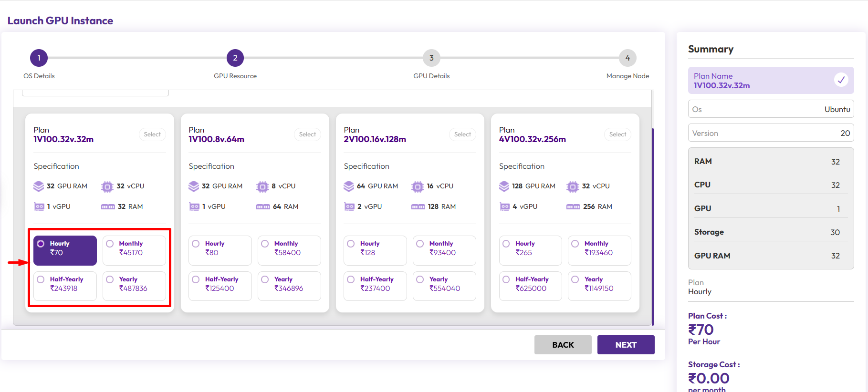Click vCPU chip icon in 4V100.32v.256m plan
The width and height of the screenshot is (868, 392).
click(573, 186)
